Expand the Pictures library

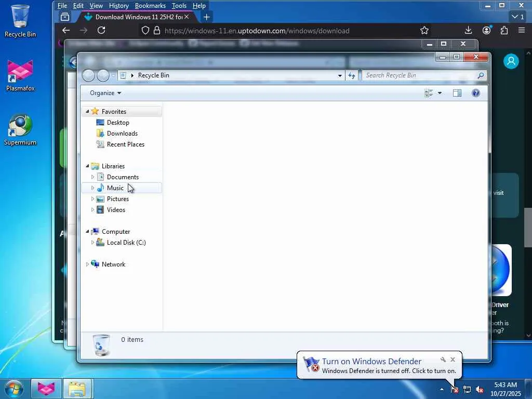coord(92,199)
